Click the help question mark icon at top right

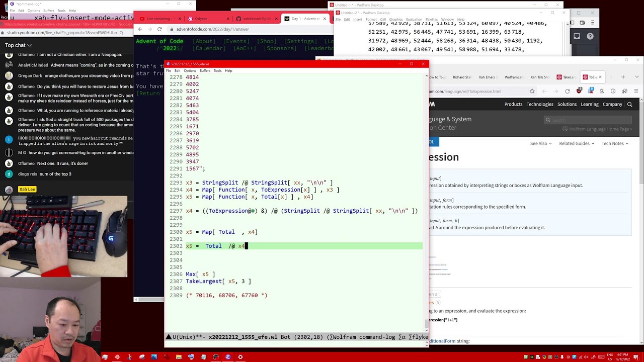[590, 36]
